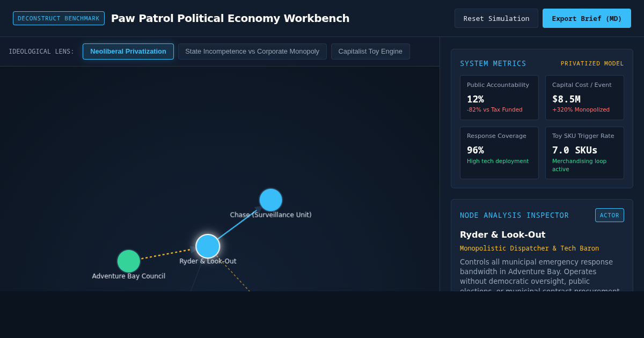Image resolution: width=644 pixels, height=338 pixels.
Task: Click the NODE ANALYSIS INSPECTOR title
Action: pyautogui.click(x=514, y=215)
